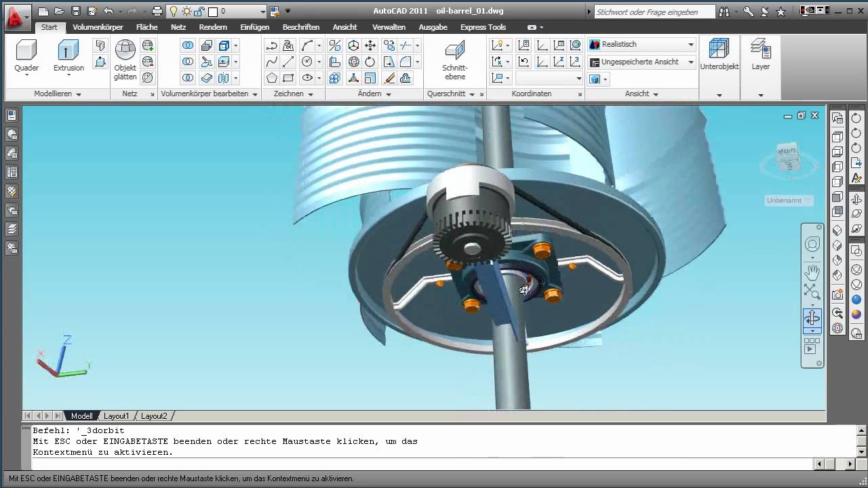Select the Pan hand tool in navigation bar
This screenshot has width=868, height=488.
click(812, 272)
